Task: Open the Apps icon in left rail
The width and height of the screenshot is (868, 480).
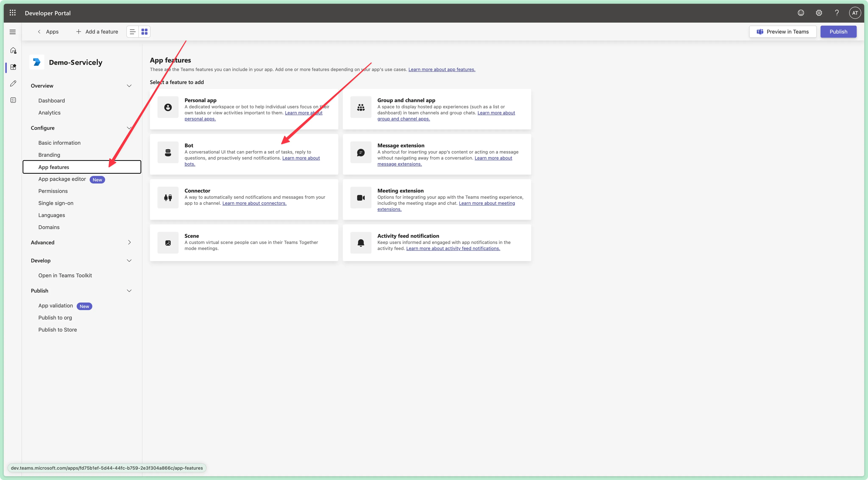Action: (13, 67)
